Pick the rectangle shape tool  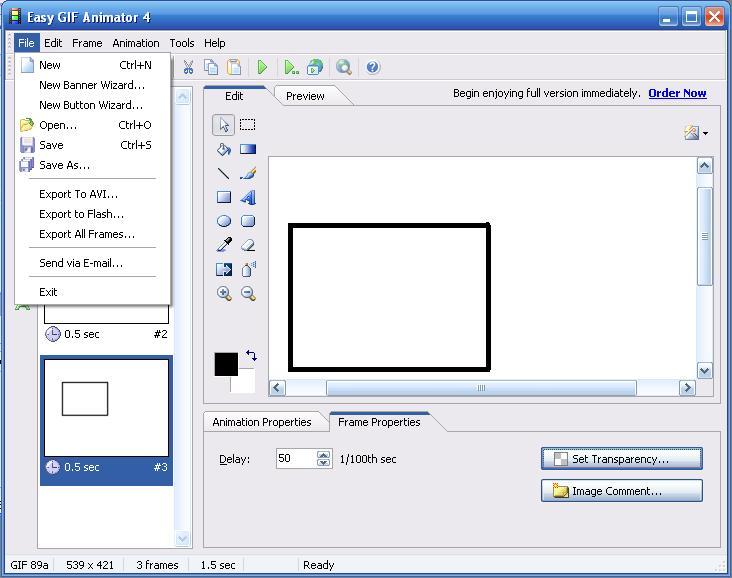point(224,197)
